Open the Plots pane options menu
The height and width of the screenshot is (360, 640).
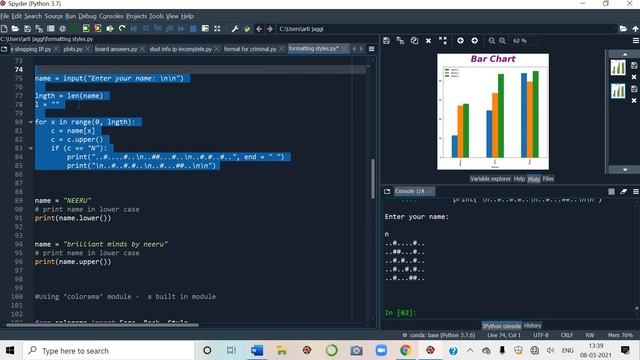635,40
